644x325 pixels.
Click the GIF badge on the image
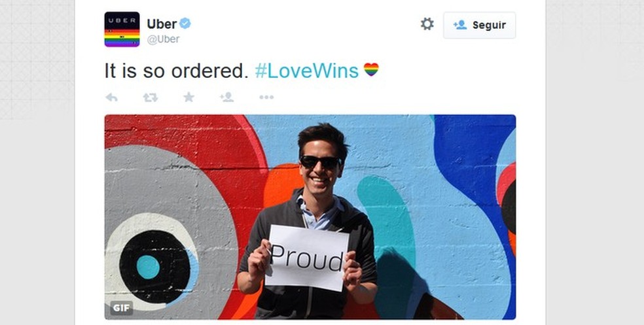(121, 308)
